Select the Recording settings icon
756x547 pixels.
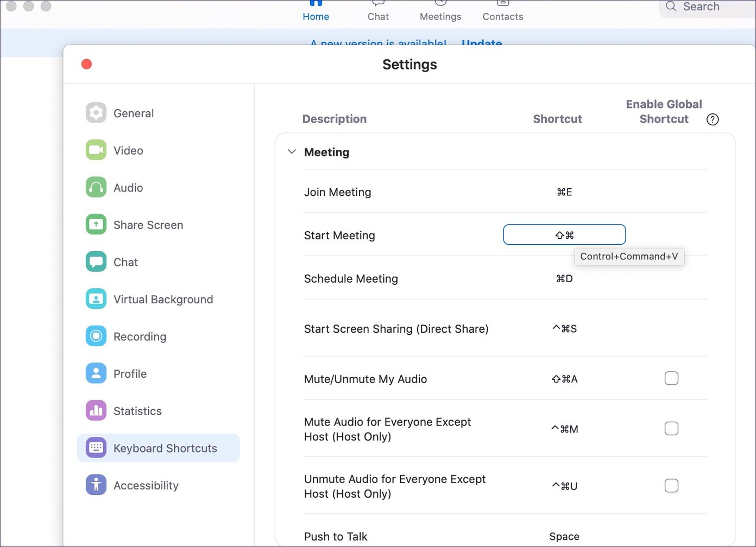tap(96, 336)
